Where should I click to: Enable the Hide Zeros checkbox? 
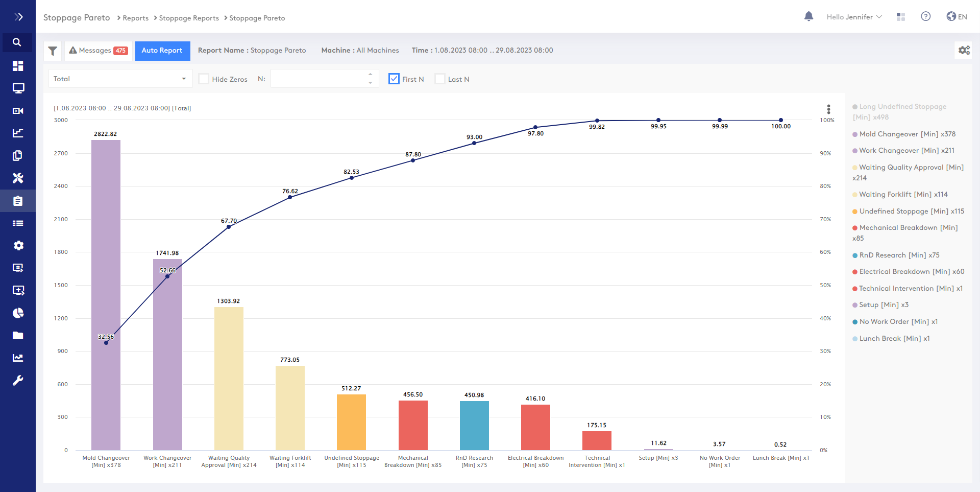pos(204,79)
